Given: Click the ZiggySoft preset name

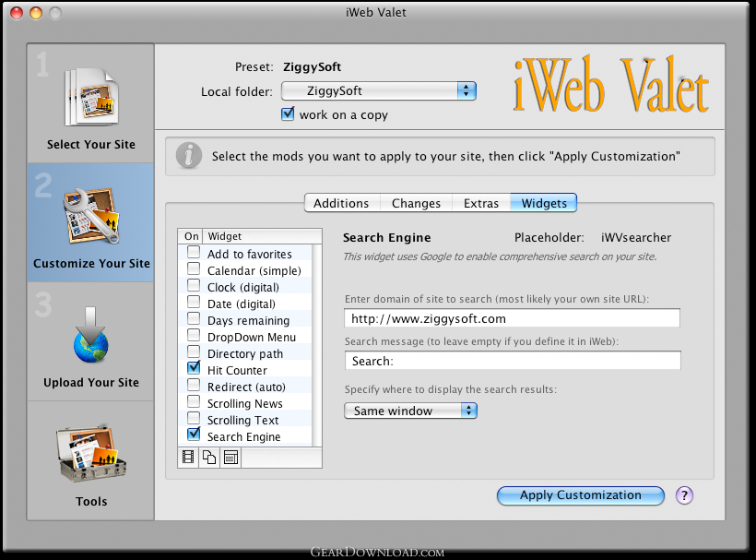Looking at the screenshot, I should pos(312,67).
